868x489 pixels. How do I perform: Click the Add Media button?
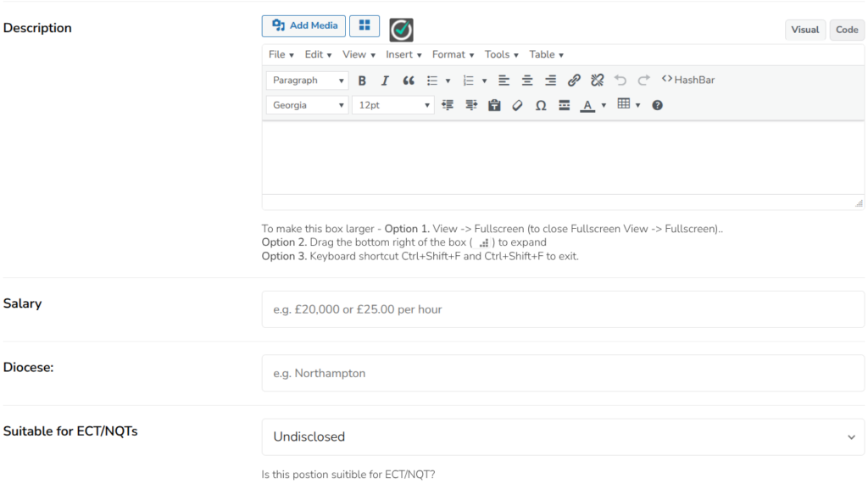pos(303,26)
